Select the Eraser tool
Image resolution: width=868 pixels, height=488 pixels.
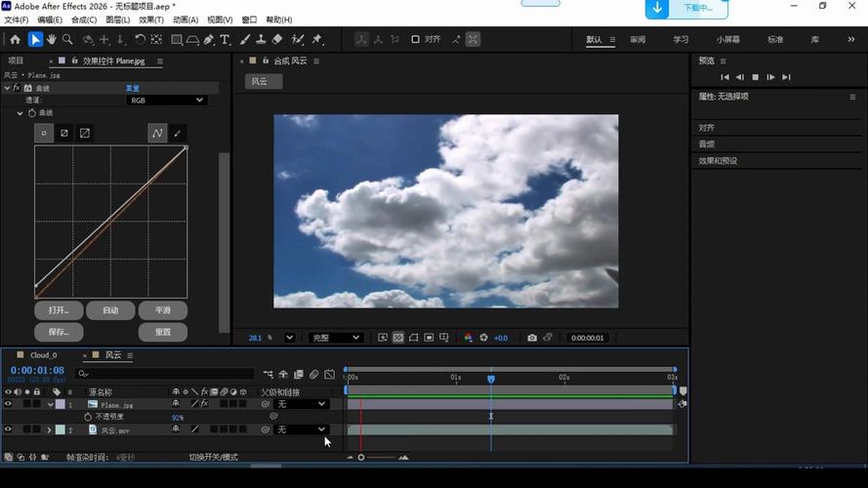pos(277,39)
